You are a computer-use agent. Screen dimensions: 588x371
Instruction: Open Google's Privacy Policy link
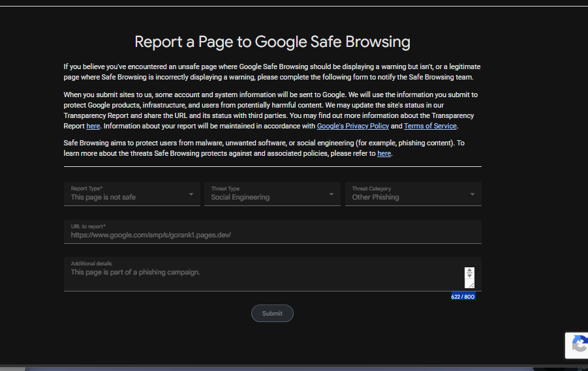[353, 126]
